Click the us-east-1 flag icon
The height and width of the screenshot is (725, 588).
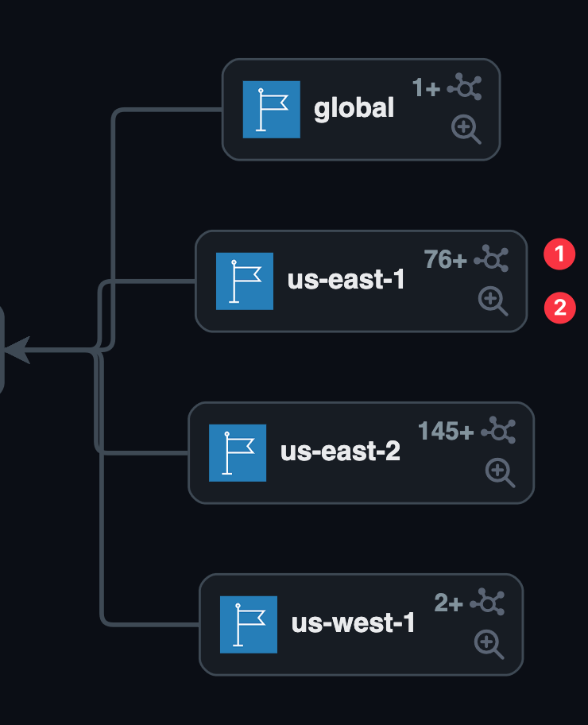pos(245,281)
